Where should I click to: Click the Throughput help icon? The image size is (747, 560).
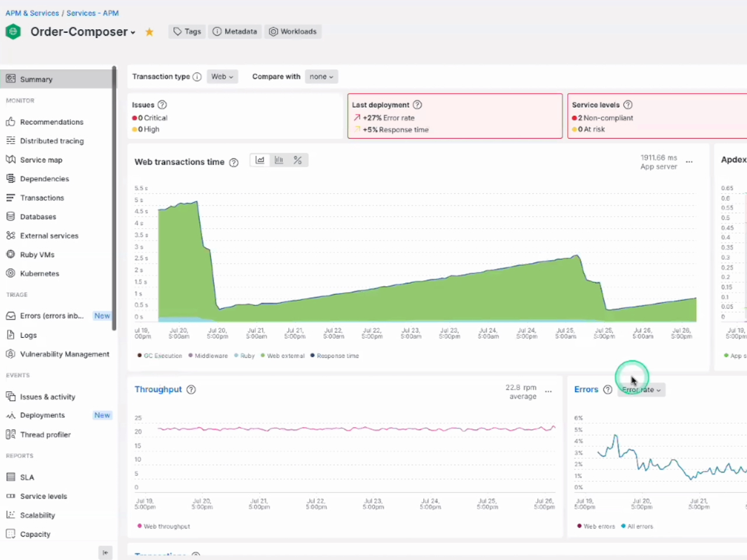(x=191, y=390)
